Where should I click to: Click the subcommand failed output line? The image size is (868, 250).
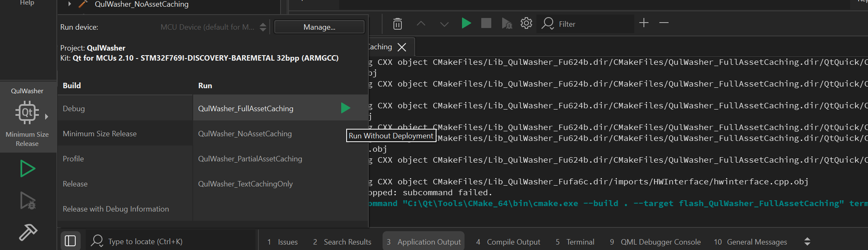[430, 192]
